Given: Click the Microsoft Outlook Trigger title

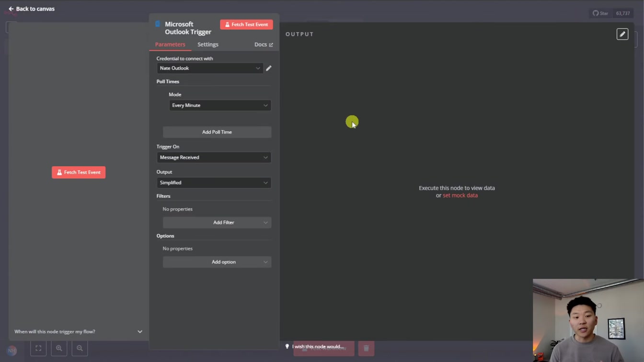Looking at the screenshot, I should tap(188, 28).
